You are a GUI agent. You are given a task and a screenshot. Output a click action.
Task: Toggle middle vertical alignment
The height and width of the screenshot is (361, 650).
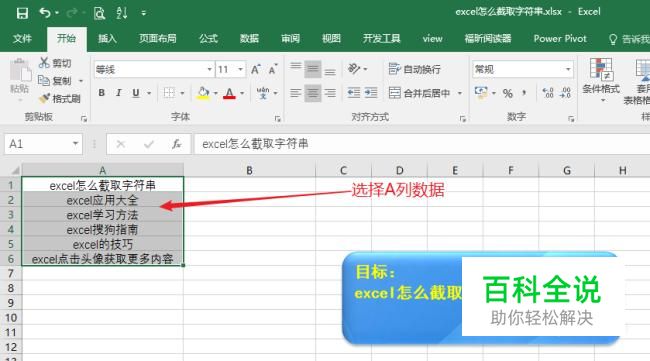(313, 69)
